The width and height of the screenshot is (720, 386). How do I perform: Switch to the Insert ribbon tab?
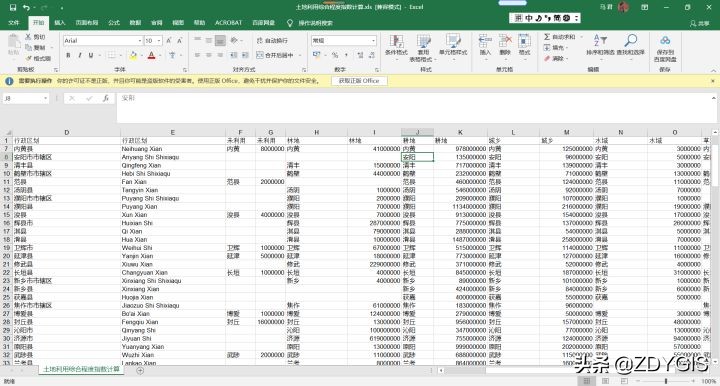pyautogui.click(x=60, y=22)
